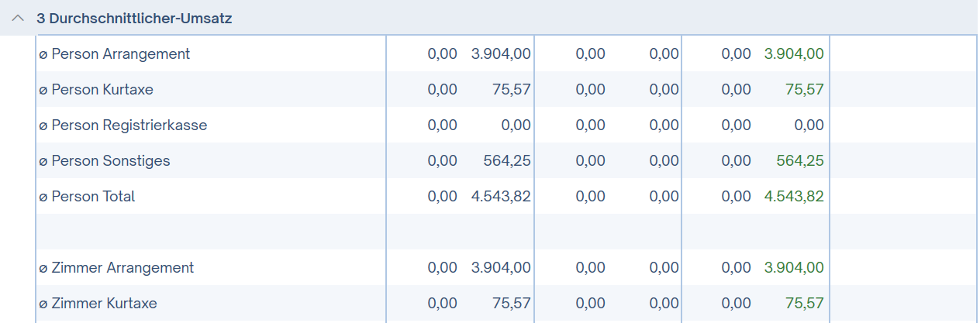980x323 pixels.
Task: Select the ⌀ Person Arrangement row label
Action: pyautogui.click(x=115, y=54)
